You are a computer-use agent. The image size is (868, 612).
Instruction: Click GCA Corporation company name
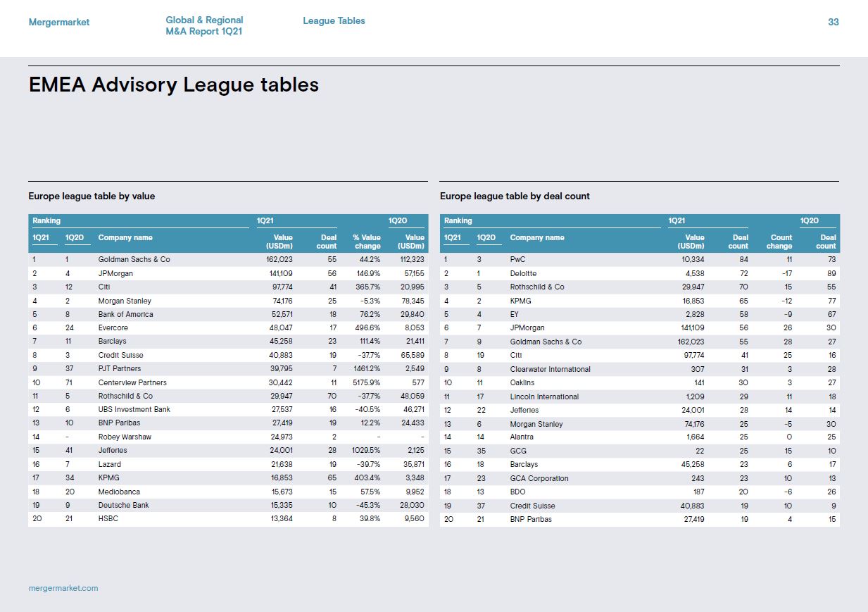pos(539,478)
